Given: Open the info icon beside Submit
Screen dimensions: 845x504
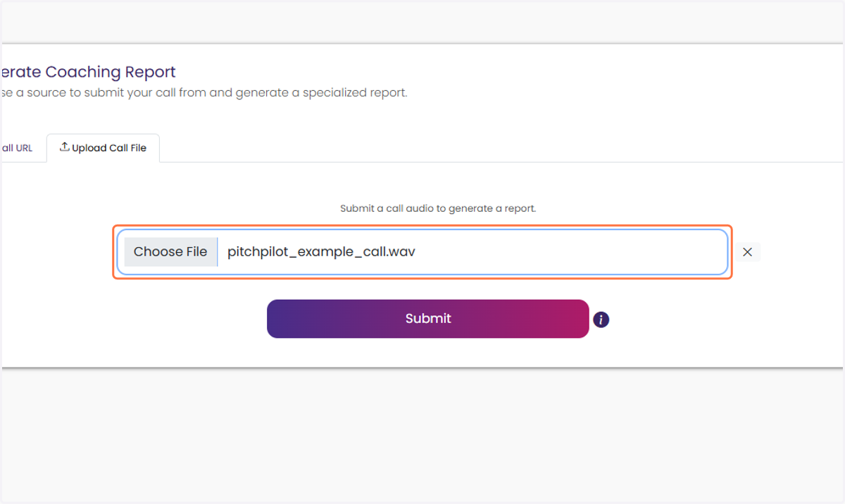Looking at the screenshot, I should 601,320.
